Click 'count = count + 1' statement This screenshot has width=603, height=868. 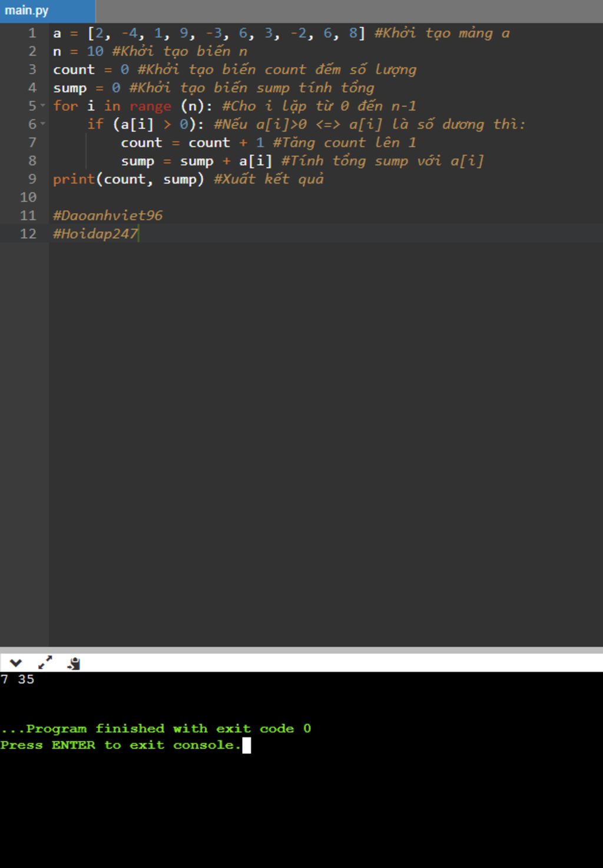[x=193, y=143]
